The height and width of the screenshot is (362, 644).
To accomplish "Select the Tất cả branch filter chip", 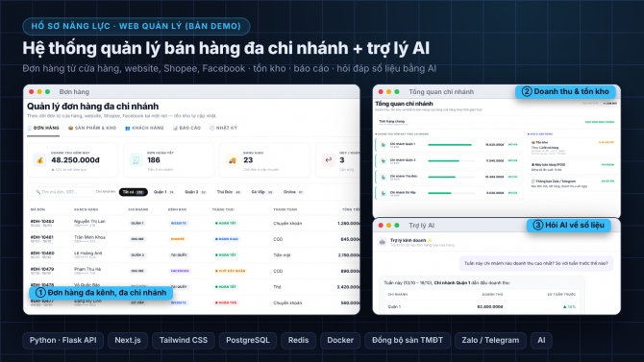I will pyautogui.click(x=133, y=192).
